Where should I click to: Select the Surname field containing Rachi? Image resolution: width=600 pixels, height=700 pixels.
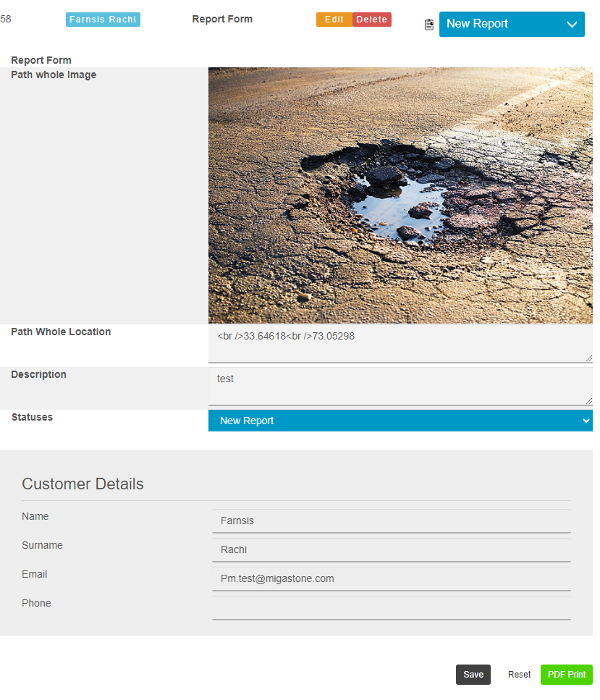coord(391,550)
